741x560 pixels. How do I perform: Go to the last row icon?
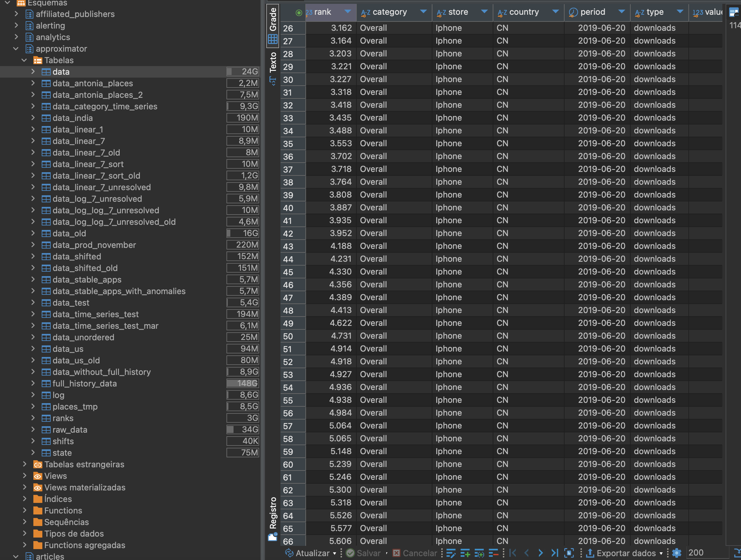tap(555, 553)
